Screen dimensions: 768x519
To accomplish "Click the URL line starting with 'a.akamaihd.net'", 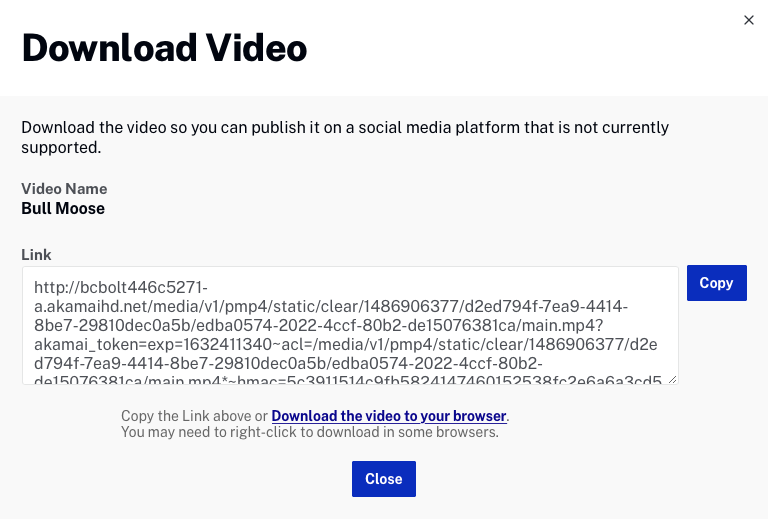I will coord(330,305).
